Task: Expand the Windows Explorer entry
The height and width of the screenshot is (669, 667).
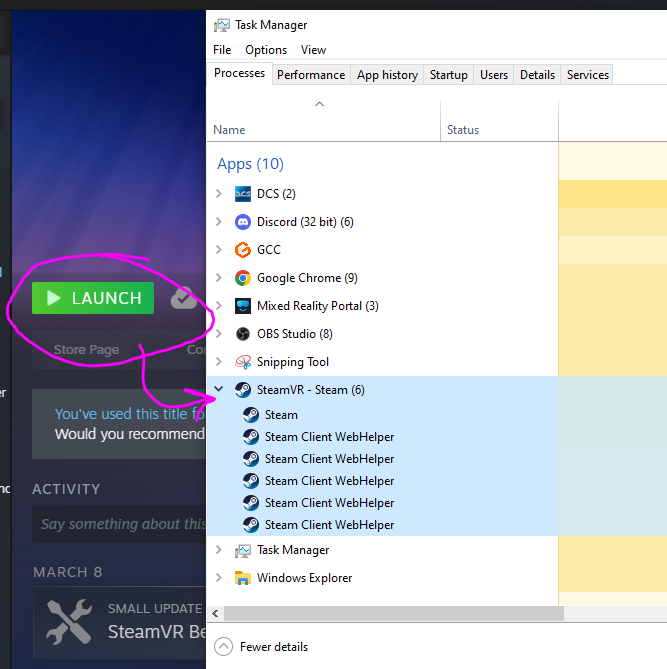Action: [x=218, y=578]
